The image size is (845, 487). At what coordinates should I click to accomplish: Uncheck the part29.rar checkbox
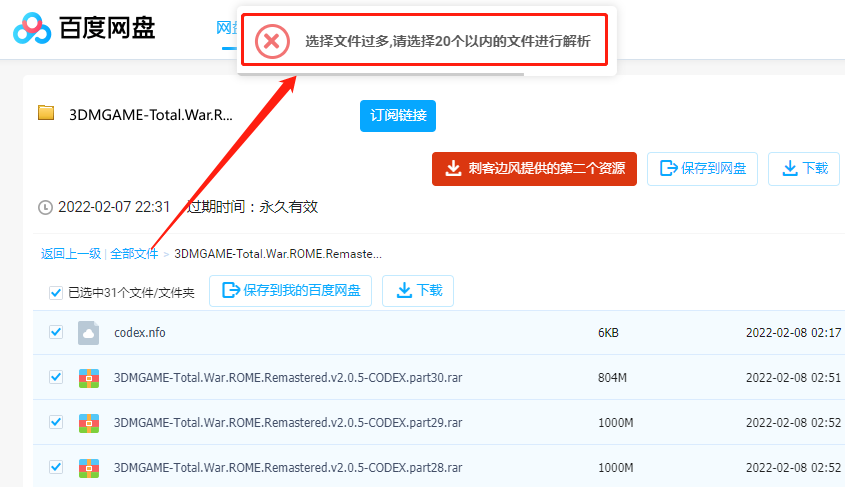[x=56, y=422]
